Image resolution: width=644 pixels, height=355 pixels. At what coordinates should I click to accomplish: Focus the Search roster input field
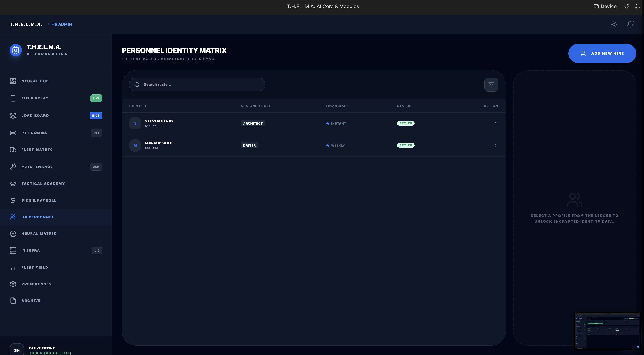tap(200, 85)
